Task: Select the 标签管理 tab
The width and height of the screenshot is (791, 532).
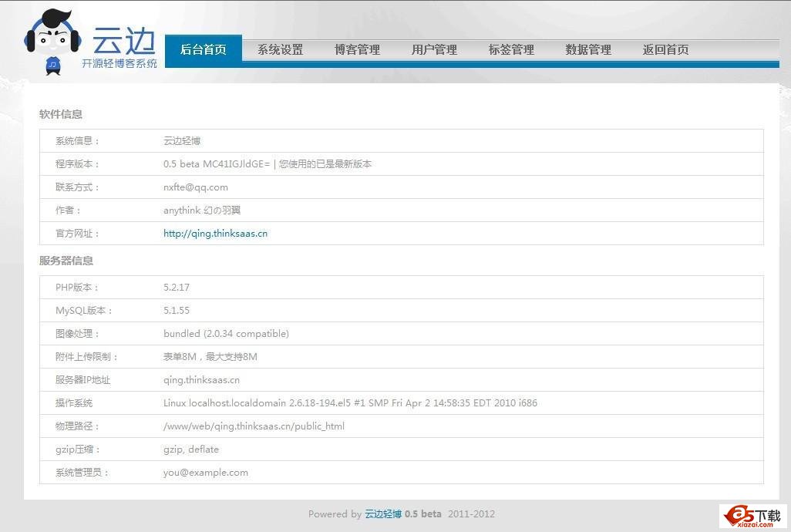Action: [x=511, y=50]
